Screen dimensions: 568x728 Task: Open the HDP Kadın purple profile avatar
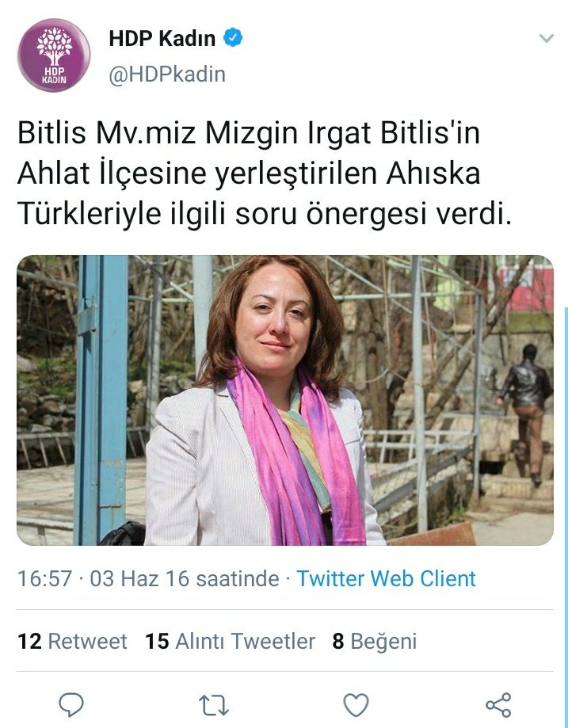[54, 55]
